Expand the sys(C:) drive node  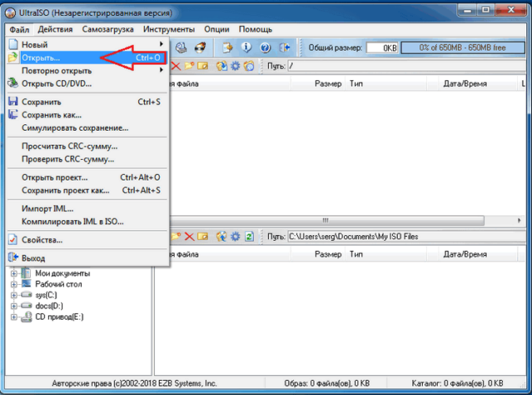(x=13, y=295)
